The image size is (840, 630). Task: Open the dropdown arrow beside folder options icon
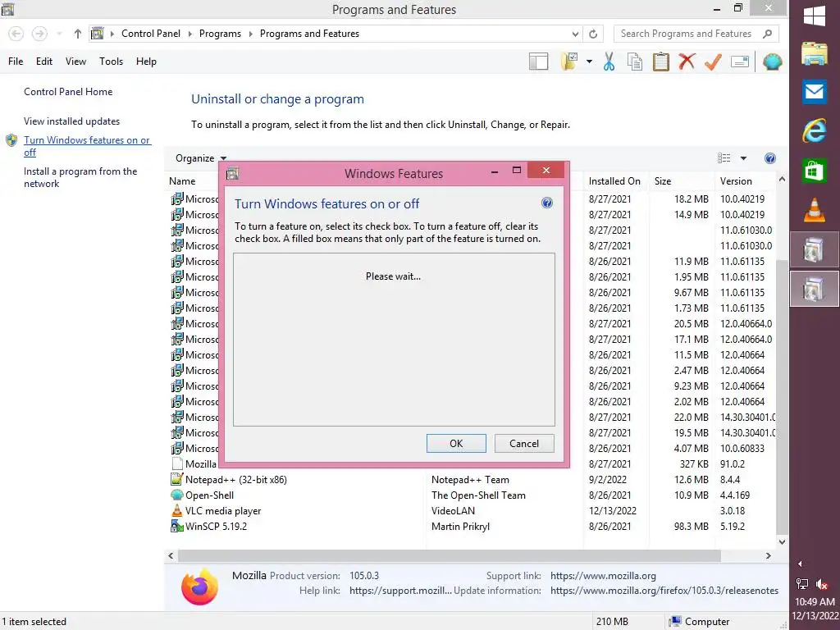click(589, 62)
